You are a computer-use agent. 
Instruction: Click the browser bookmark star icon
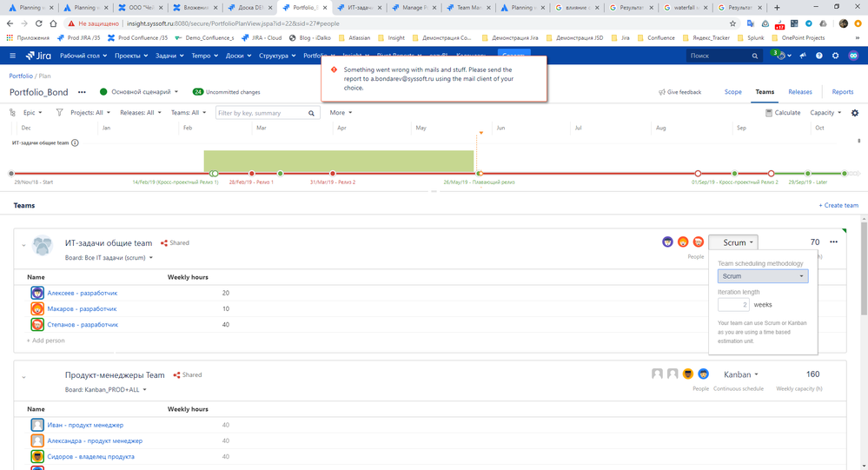pos(733,23)
